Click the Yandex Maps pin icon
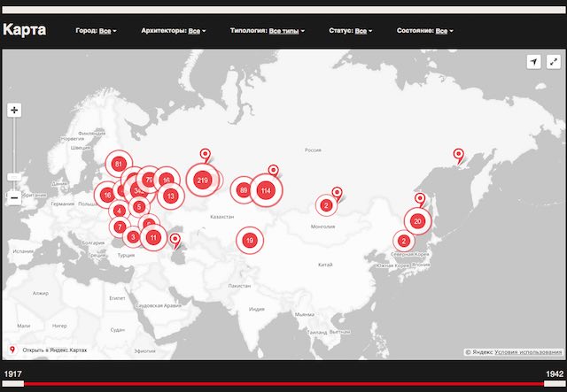Image resolution: width=567 pixels, height=392 pixels. click(x=12, y=350)
